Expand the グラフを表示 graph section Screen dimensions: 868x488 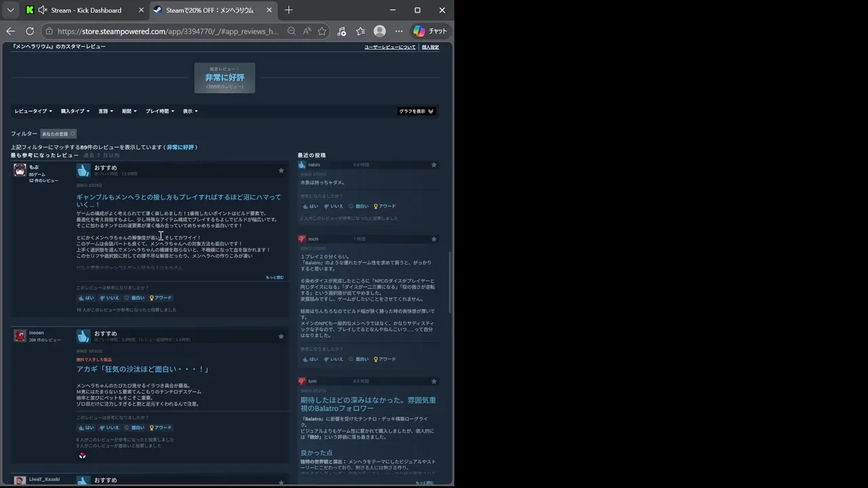416,111
